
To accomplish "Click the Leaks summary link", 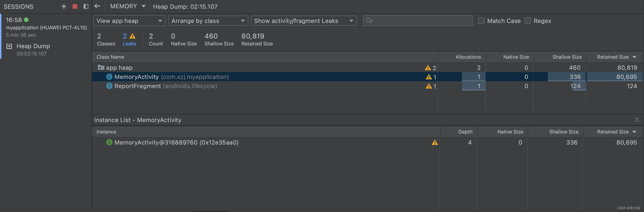I will tap(129, 44).
